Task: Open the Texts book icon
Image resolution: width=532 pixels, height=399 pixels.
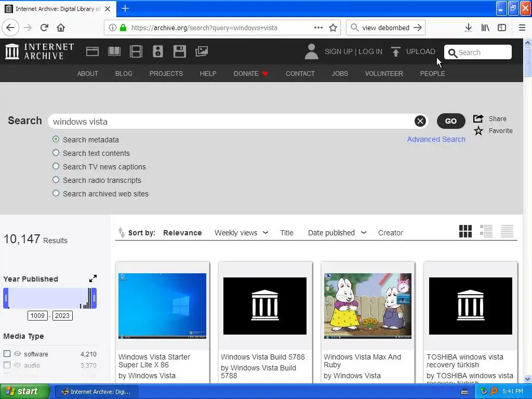Action: [x=114, y=51]
